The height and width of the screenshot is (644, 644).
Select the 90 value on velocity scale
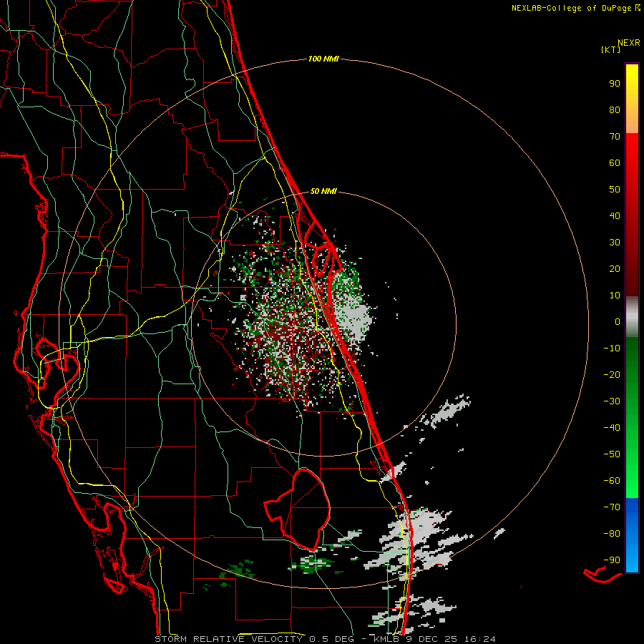pyautogui.click(x=615, y=84)
